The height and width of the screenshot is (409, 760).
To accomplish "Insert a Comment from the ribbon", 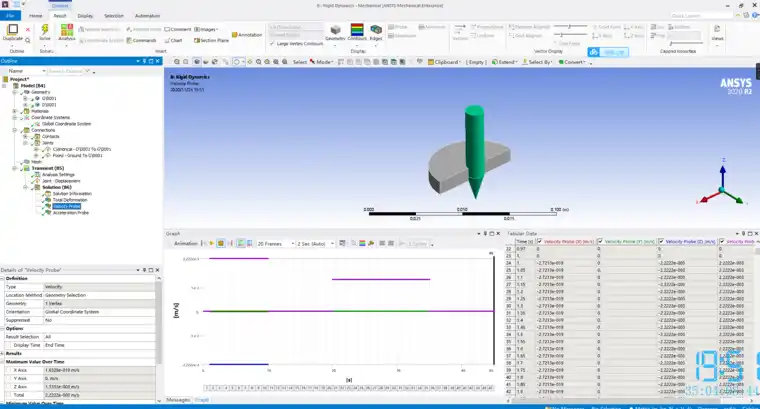I will [177, 29].
